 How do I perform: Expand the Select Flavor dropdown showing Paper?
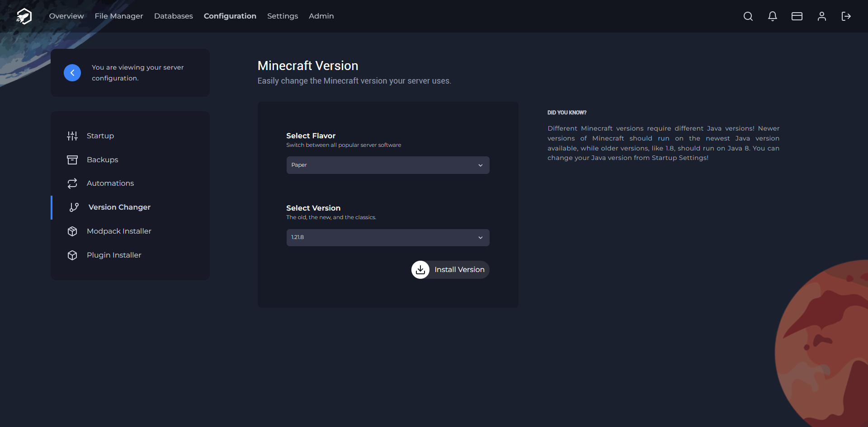pyautogui.click(x=387, y=165)
